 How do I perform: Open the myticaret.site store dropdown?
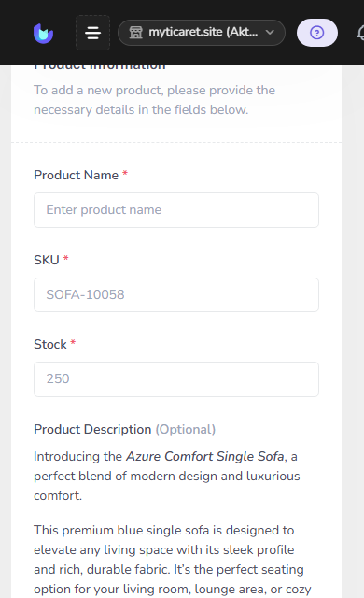(x=202, y=33)
